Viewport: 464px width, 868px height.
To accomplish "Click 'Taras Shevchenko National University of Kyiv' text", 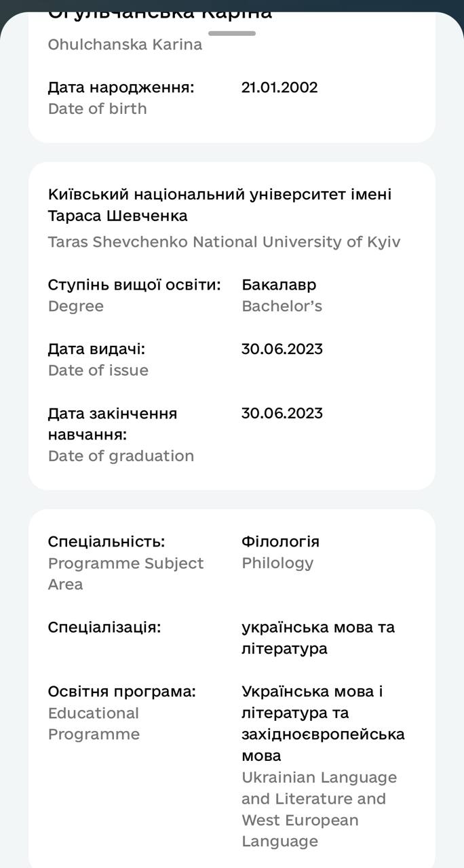I will [224, 242].
